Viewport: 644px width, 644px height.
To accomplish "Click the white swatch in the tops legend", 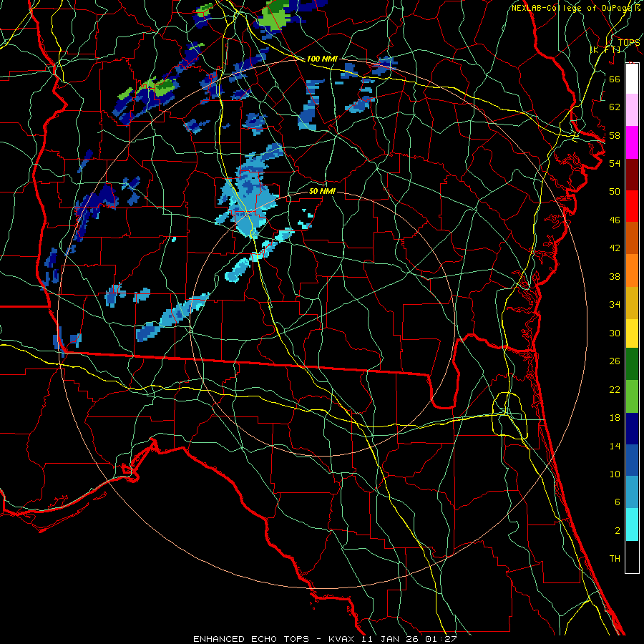I will point(632,79).
